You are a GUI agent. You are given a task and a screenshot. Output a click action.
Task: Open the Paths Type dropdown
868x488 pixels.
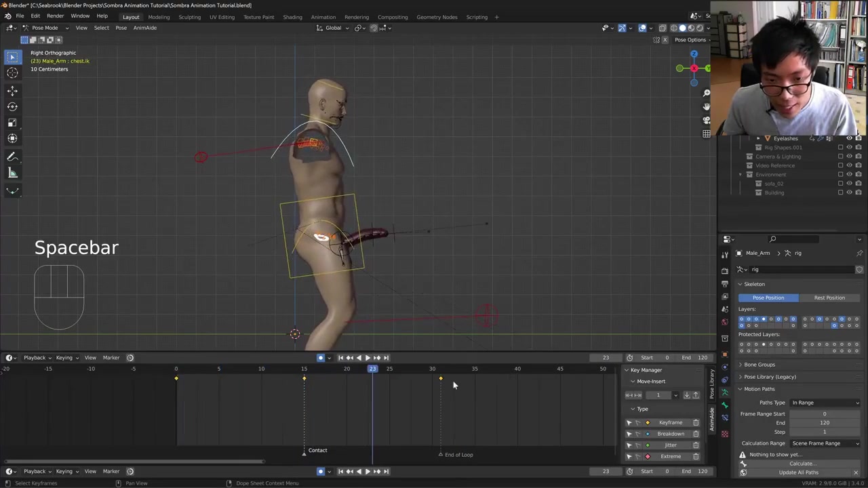tap(825, 403)
